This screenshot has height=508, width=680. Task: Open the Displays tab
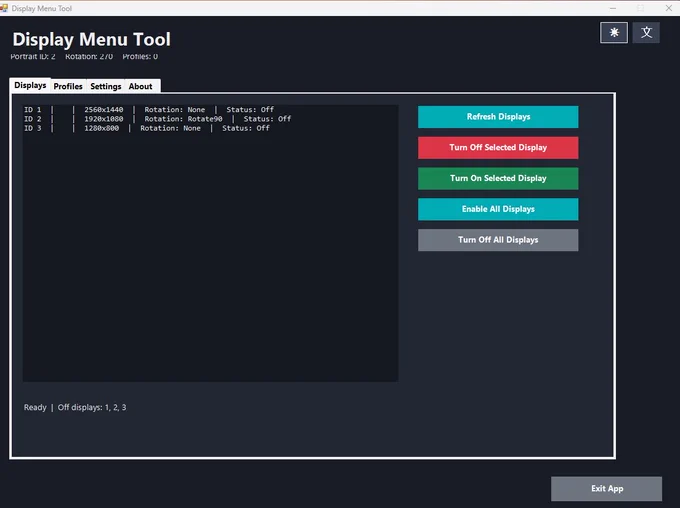(30, 85)
